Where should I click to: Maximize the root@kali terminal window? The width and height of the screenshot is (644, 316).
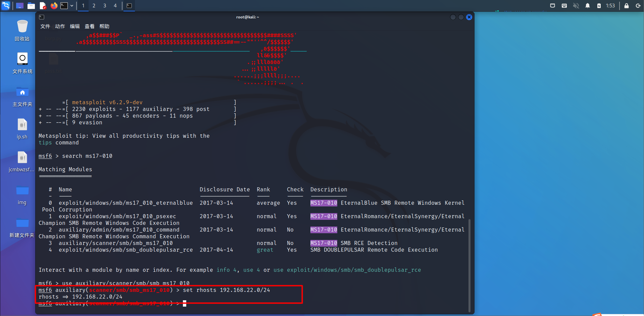(x=461, y=17)
